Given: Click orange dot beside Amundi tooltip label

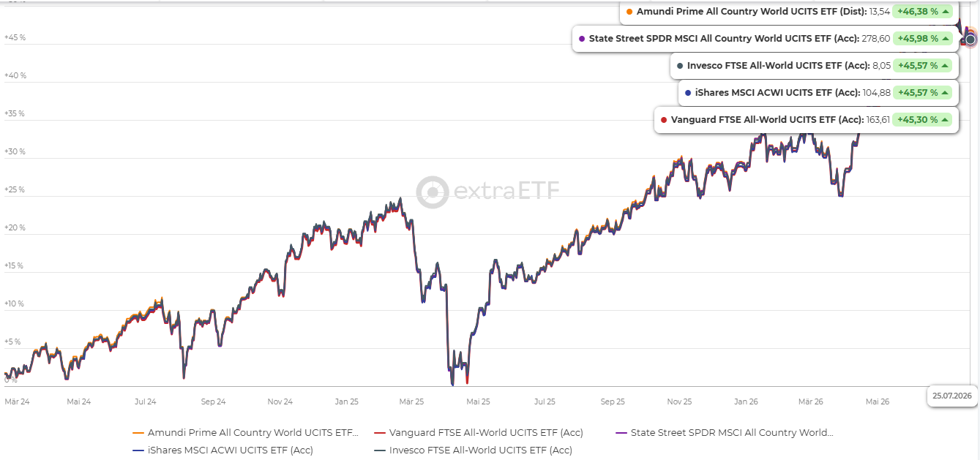Looking at the screenshot, I should tap(629, 12).
